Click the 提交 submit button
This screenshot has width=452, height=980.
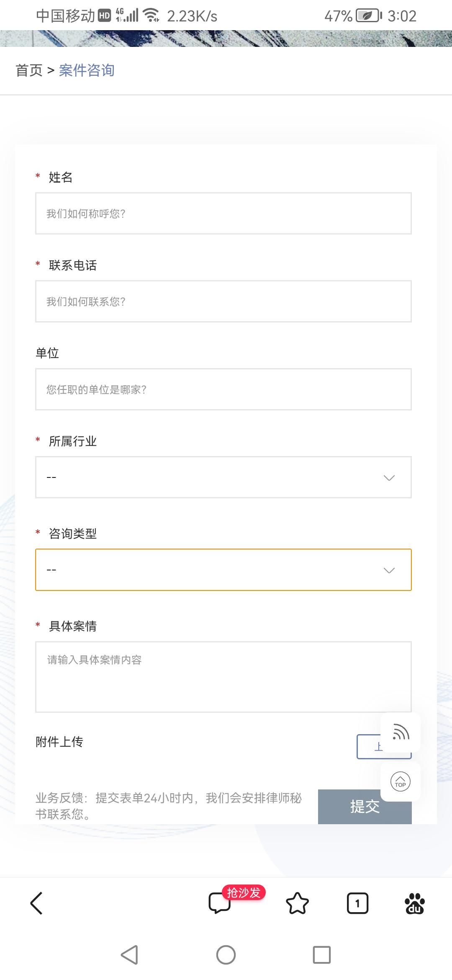tap(365, 807)
